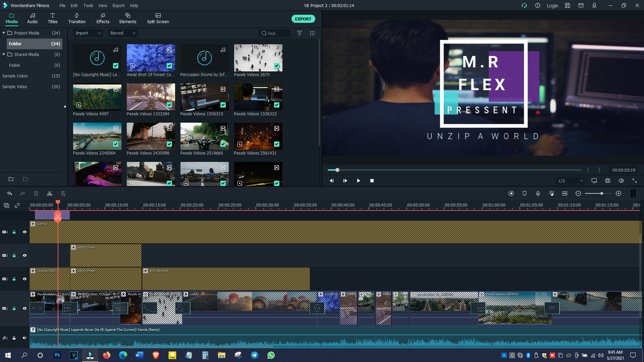This screenshot has height=362, width=644.
Task: Open the Import dropdown
Action: pos(88,33)
